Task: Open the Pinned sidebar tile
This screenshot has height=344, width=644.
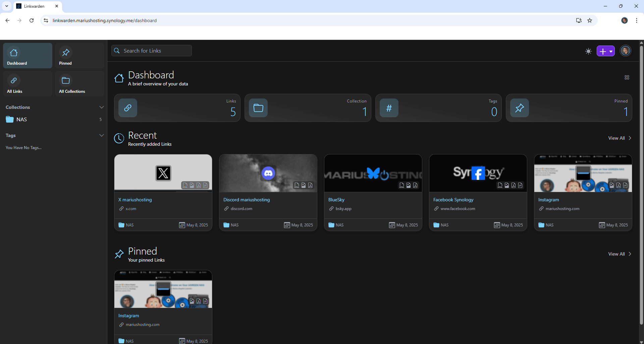Action: [x=79, y=56]
